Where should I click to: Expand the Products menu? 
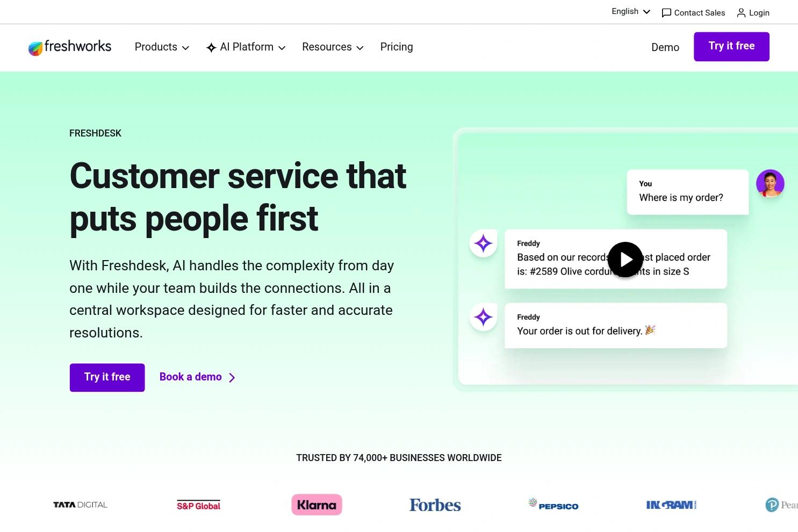click(x=162, y=47)
